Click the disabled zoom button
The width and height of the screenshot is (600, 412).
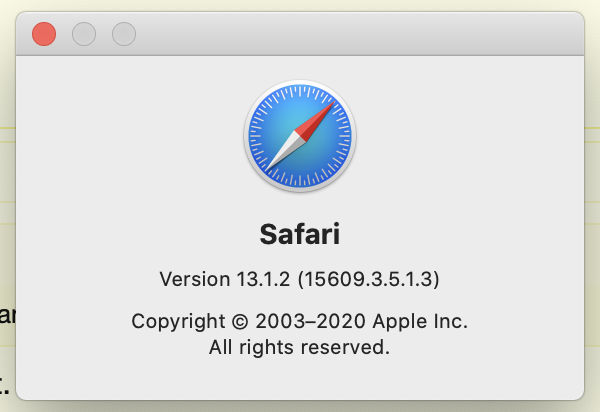[x=124, y=34]
